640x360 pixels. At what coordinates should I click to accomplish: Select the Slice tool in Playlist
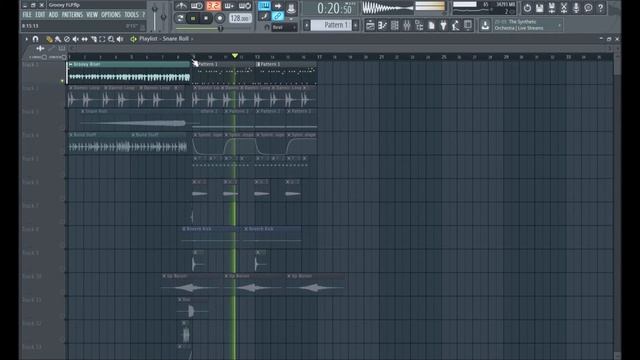93,39
